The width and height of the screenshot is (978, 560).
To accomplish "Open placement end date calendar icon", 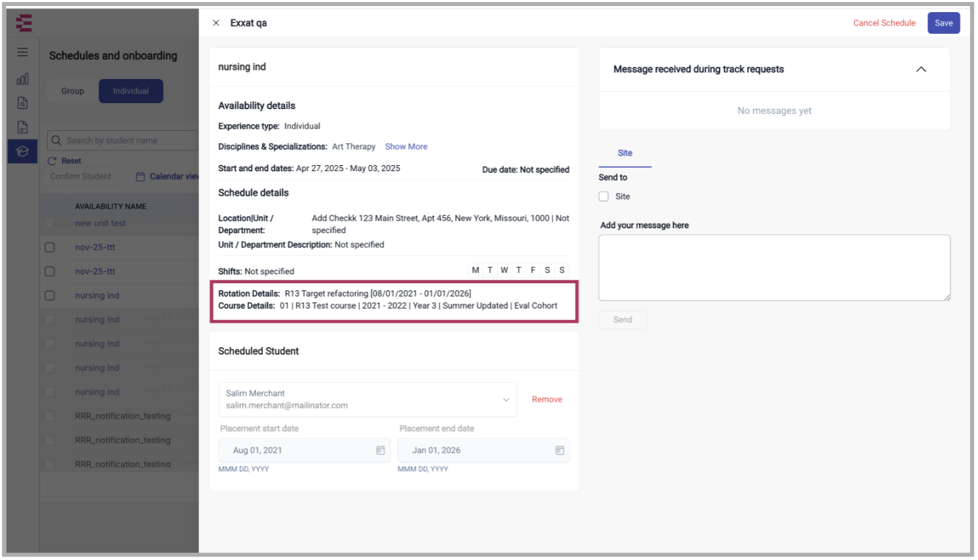I will 559,450.
